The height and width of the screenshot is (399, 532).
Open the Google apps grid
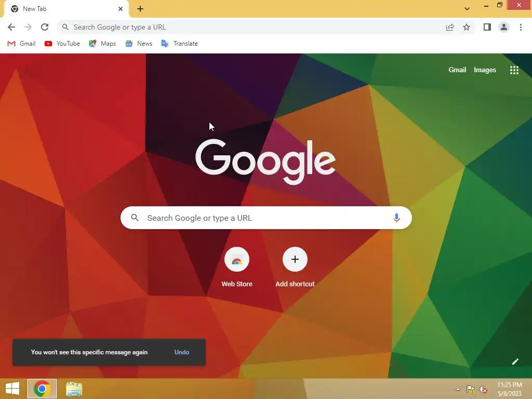tap(514, 70)
